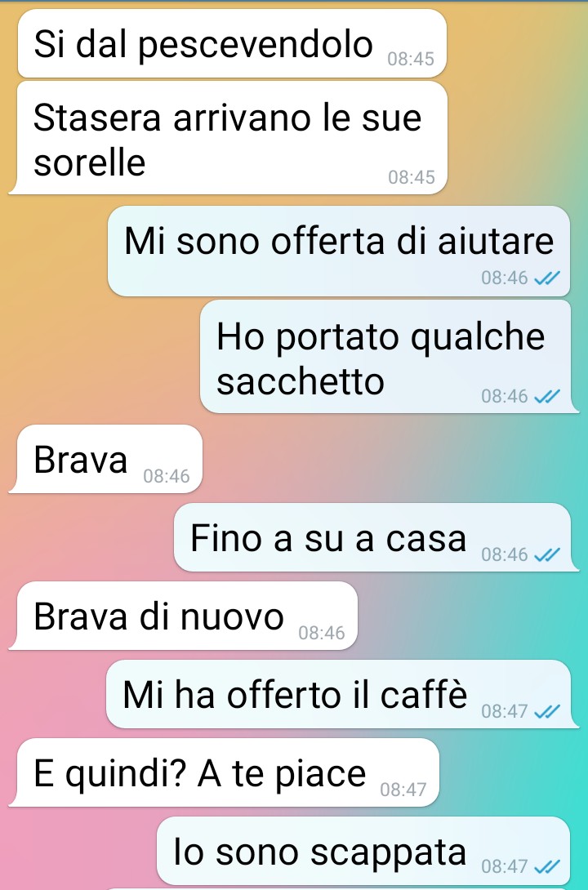Screen dimensions: 588x890
Task: Click the 08:45 timestamp under 'sorelle' message
Action: pos(412,177)
